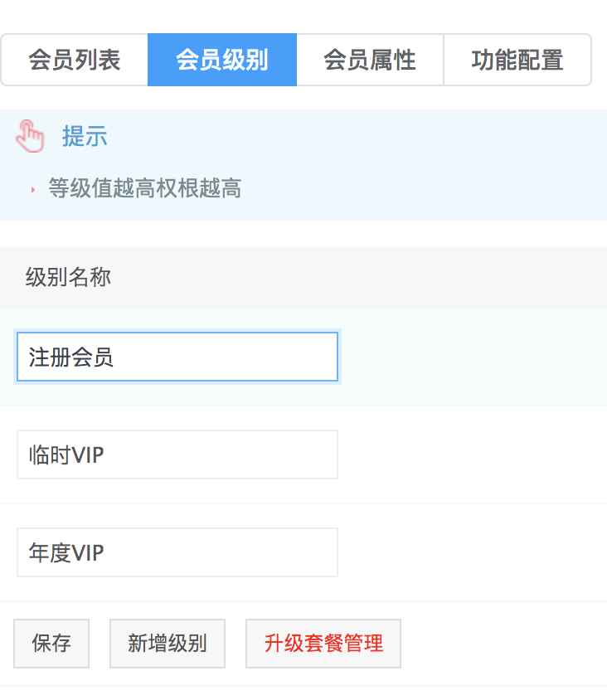Add a level via 新增级别 button
The width and height of the screenshot is (607, 700).
click(x=168, y=644)
